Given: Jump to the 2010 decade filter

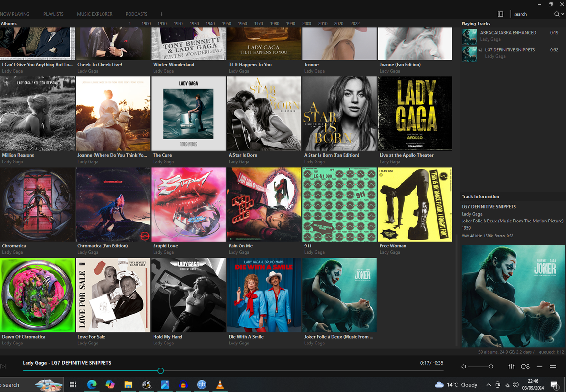Looking at the screenshot, I should click(323, 24).
